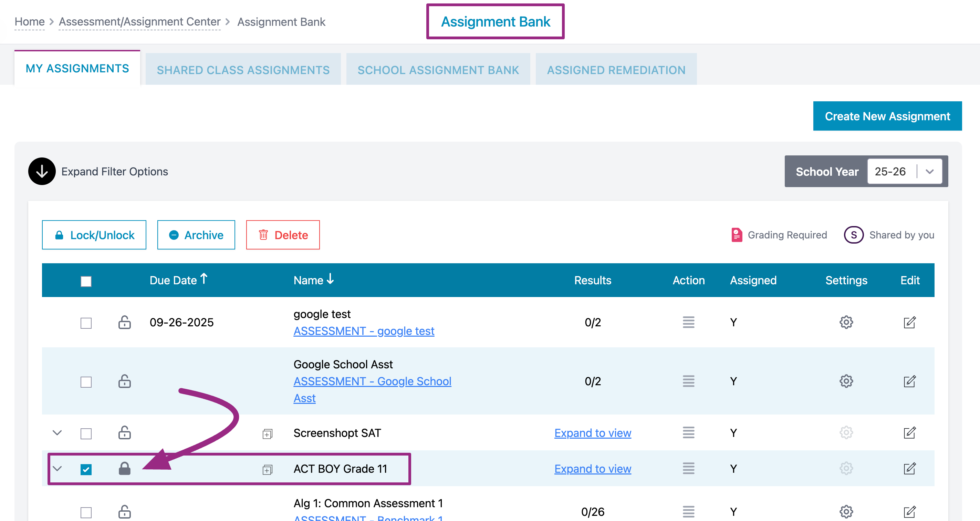This screenshot has width=980, height=521.
Task: Switch to Shared Class Assignments tab
Action: (243, 70)
